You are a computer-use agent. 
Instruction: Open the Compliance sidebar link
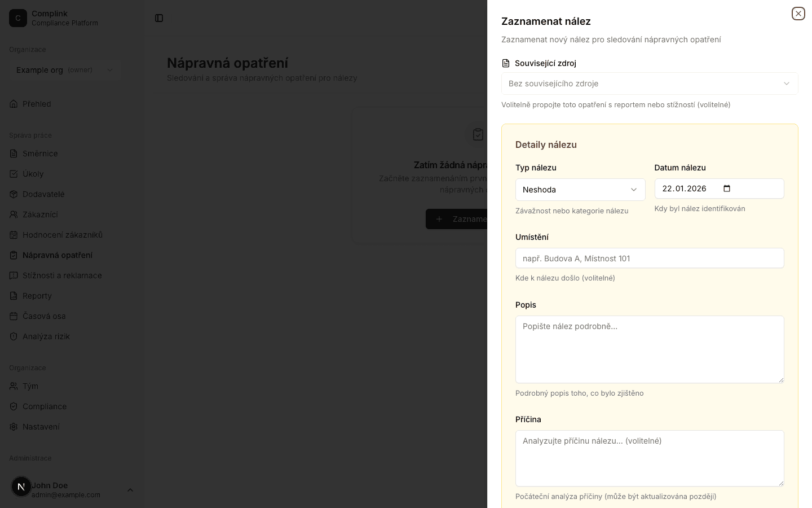point(45,406)
